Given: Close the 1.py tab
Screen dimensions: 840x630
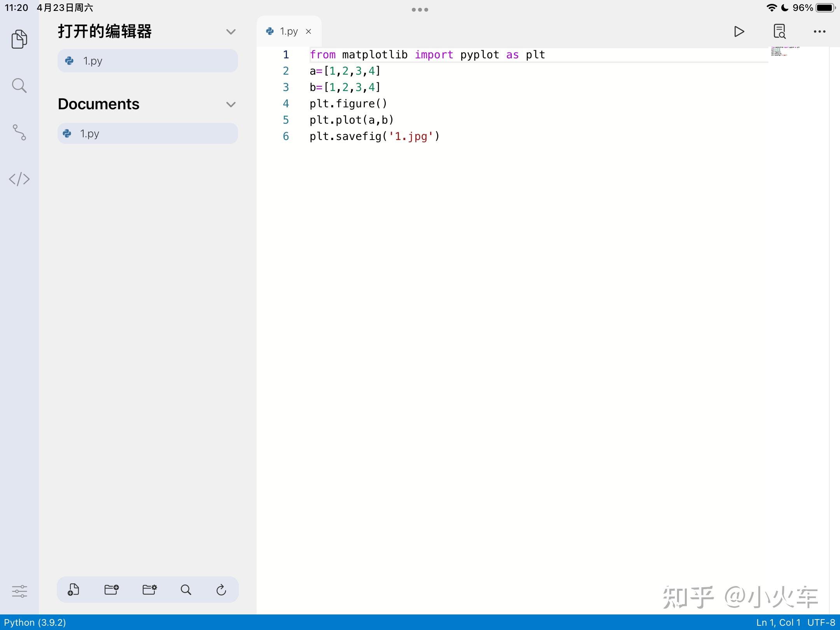Looking at the screenshot, I should pos(308,31).
